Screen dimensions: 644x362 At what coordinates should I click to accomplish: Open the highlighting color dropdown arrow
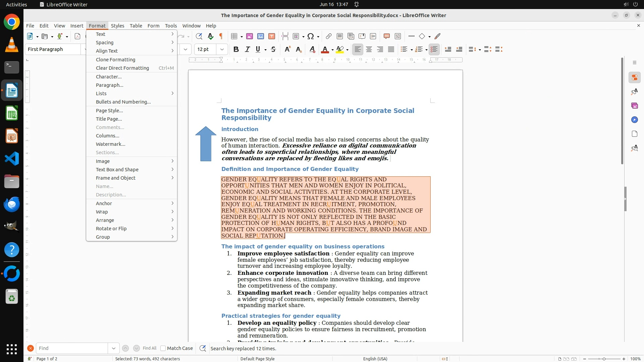(347, 50)
